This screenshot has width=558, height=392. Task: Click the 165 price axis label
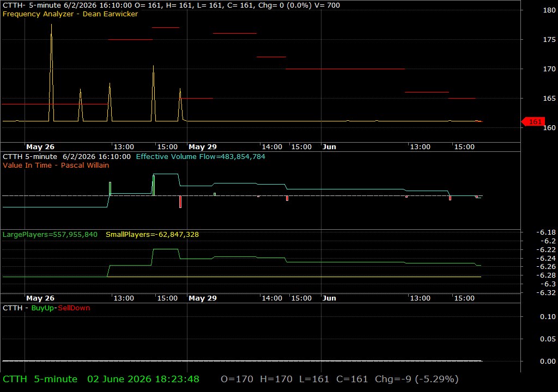pyautogui.click(x=549, y=98)
